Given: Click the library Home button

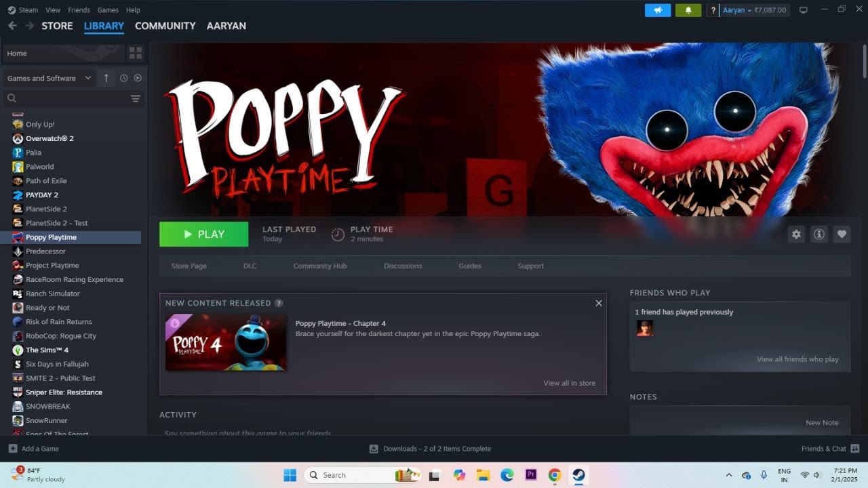Looking at the screenshot, I should tap(63, 53).
